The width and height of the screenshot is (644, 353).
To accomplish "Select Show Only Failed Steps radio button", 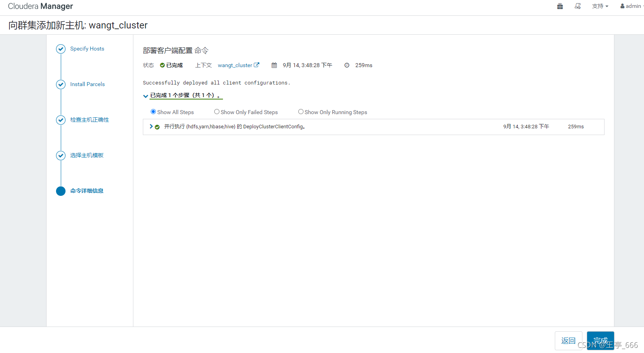I will (x=217, y=112).
